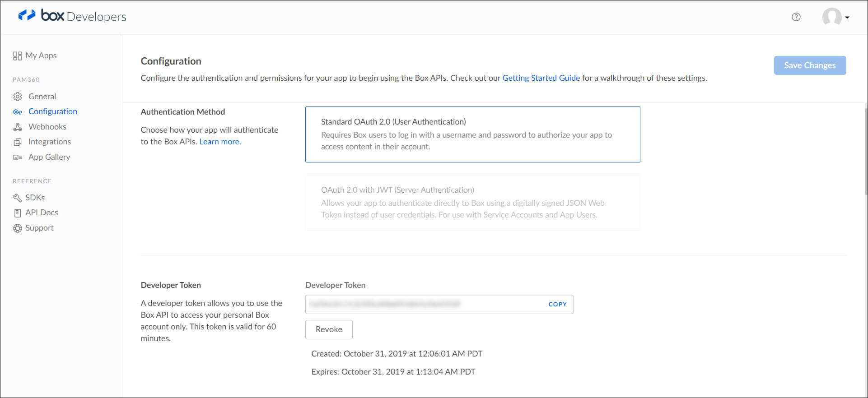Click the Box Developers logo

coord(72,16)
